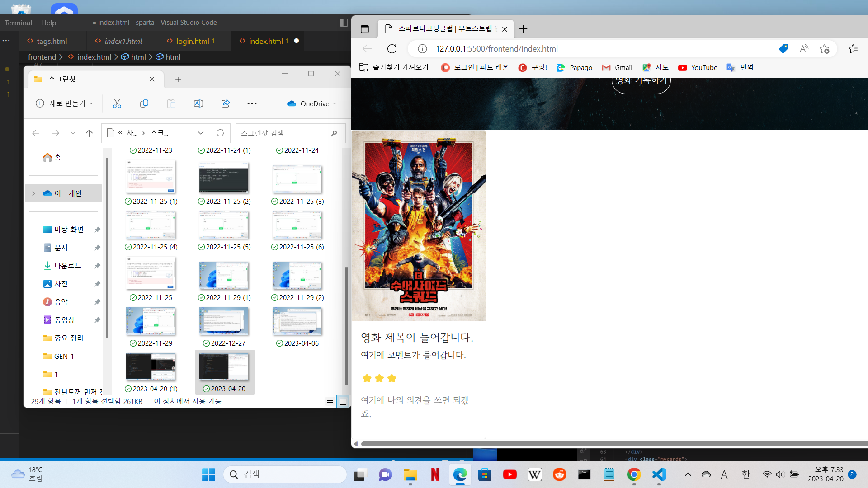The width and height of the screenshot is (868, 488).
Task: Show hidden system tray icons
Action: [688, 474]
